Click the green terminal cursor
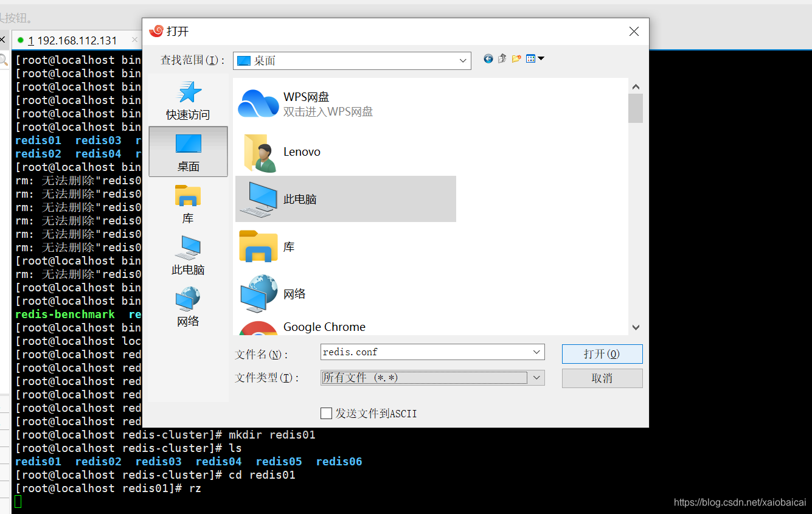Viewport: 812px width, 514px height. click(x=18, y=502)
